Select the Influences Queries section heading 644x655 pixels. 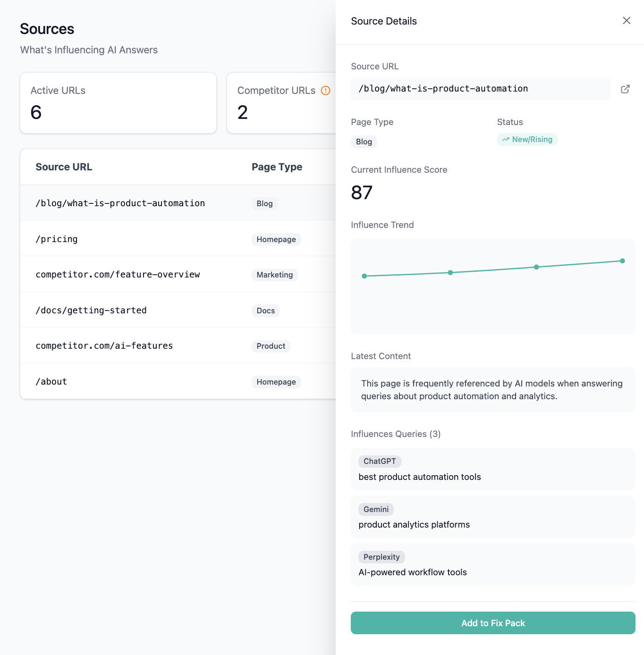coord(396,434)
